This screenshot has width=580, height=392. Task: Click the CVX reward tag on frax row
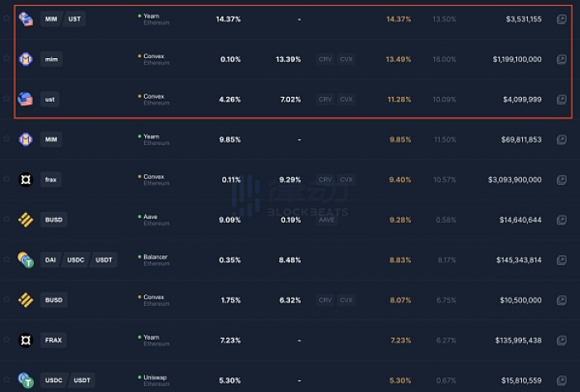pyautogui.click(x=346, y=180)
